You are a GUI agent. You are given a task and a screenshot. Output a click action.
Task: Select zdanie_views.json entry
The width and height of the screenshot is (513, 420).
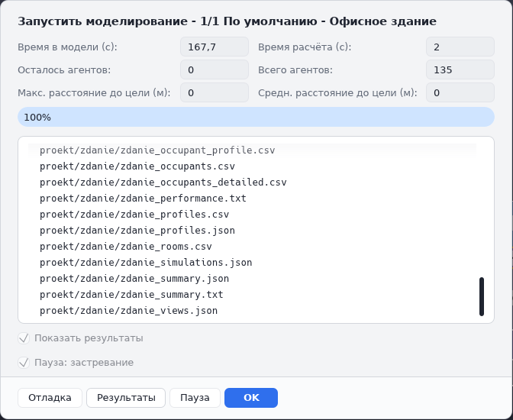coord(128,311)
